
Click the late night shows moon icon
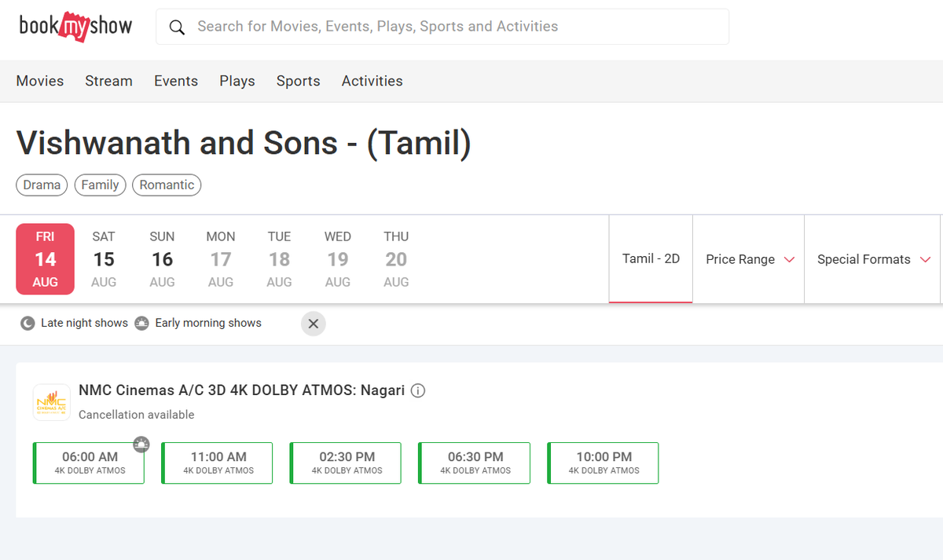click(x=28, y=324)
